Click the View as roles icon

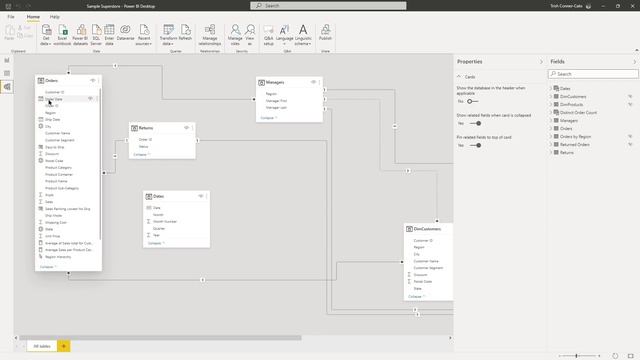pyautogui.click(x=250, y=35)
